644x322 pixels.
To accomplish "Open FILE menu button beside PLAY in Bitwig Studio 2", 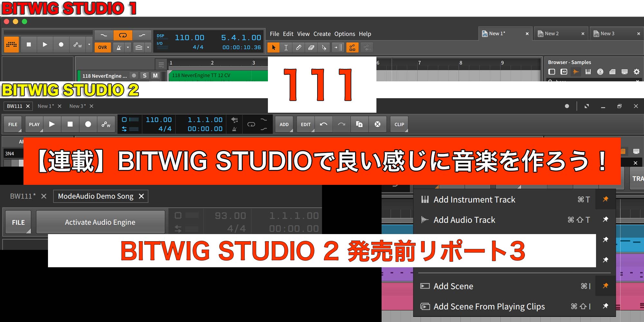I will click(13, 124).
